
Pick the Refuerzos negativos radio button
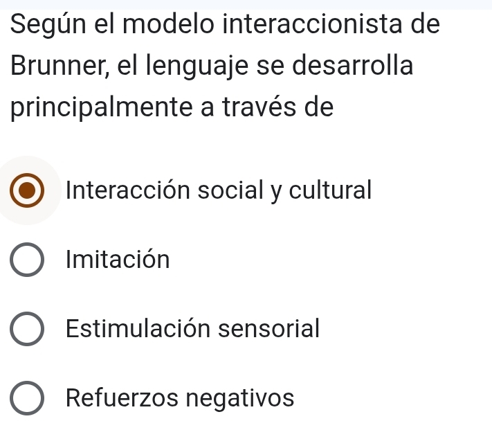click(27, 400)
